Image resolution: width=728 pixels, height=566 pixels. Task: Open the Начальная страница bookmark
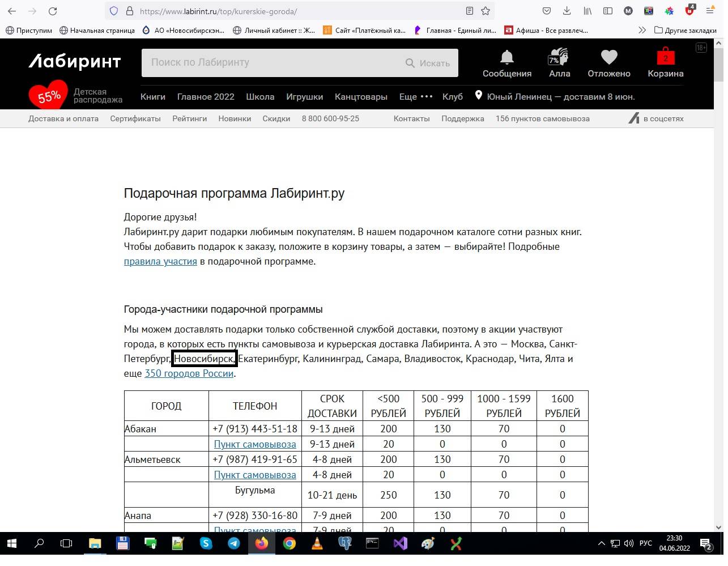pyautogui.click(x=97, y=30)
